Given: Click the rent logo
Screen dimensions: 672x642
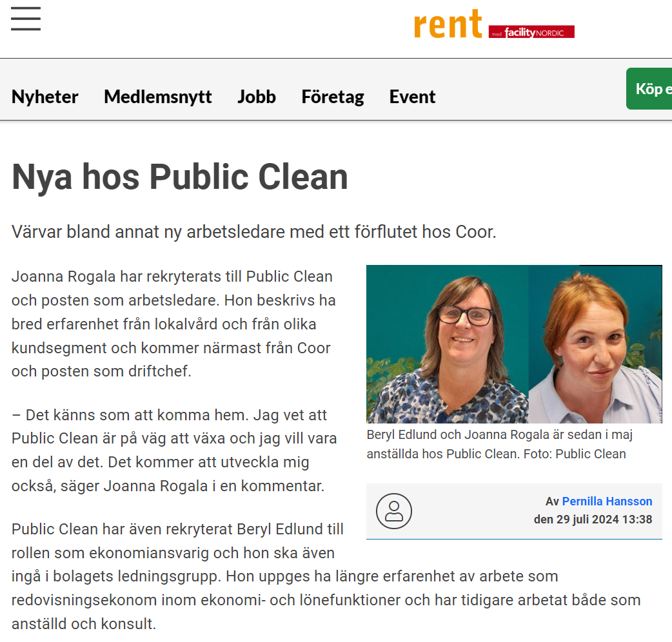Looking at the screenshot, I should (x=448, y=24).
